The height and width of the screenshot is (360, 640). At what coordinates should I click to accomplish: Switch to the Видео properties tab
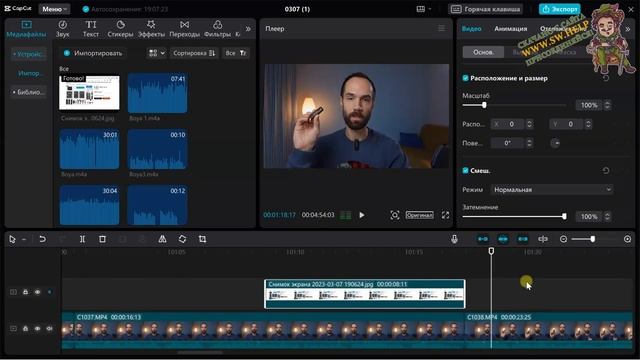click(471, 29)
